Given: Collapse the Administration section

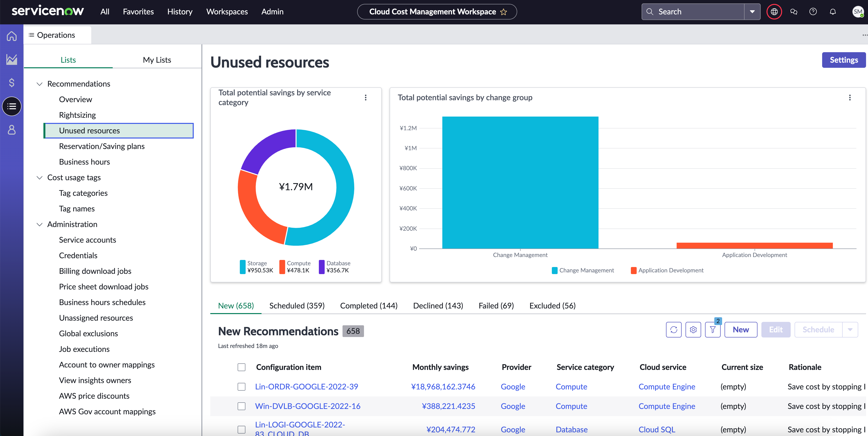Looking at the screenshot, I should tap(40, 224).
